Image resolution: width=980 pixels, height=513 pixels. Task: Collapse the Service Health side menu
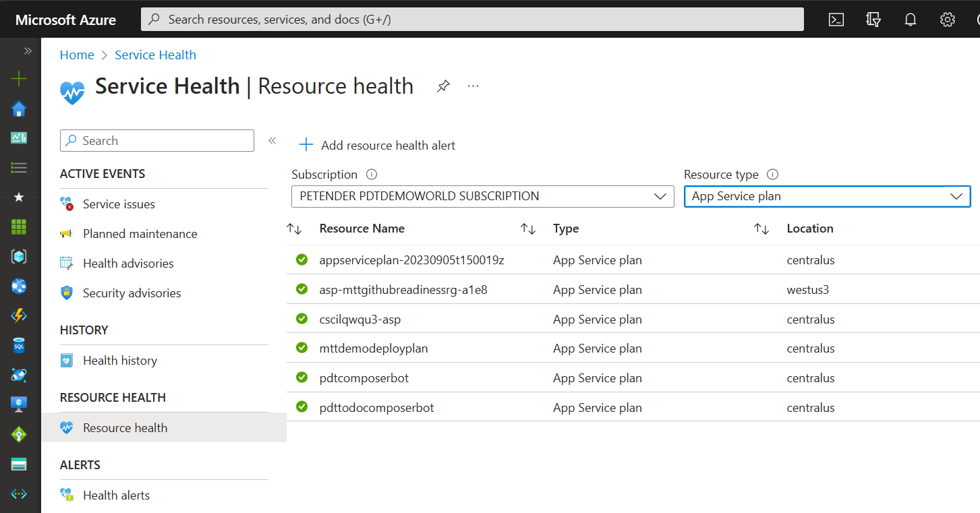tap(272, 140)
